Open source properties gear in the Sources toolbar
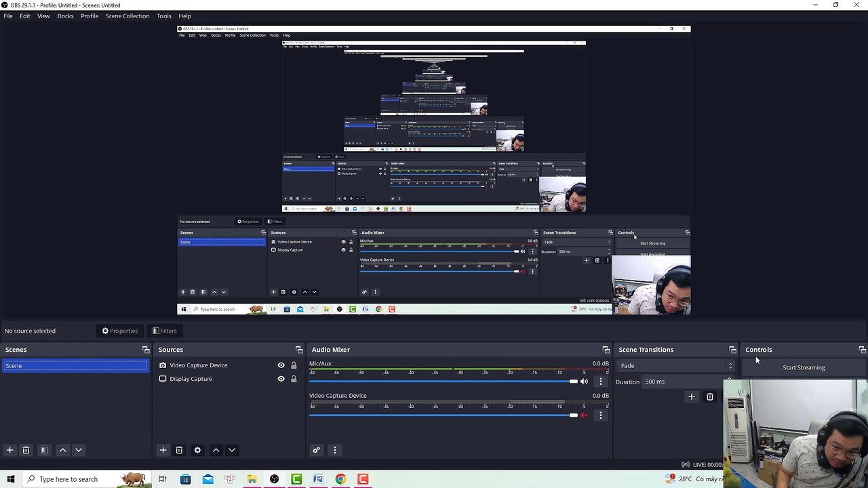 197,450
